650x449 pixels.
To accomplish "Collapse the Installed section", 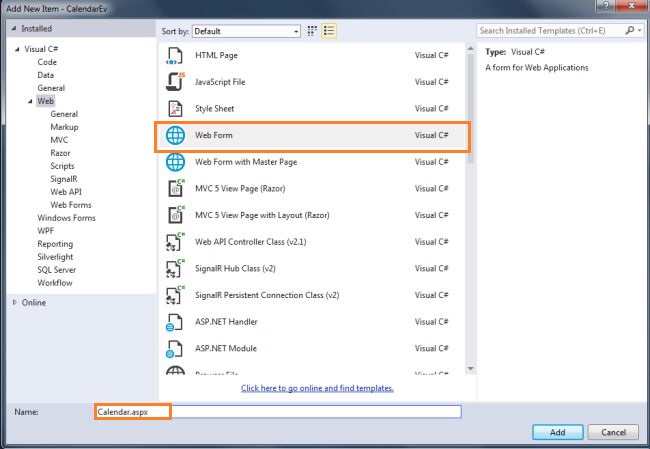I will (x=14, y=29).
